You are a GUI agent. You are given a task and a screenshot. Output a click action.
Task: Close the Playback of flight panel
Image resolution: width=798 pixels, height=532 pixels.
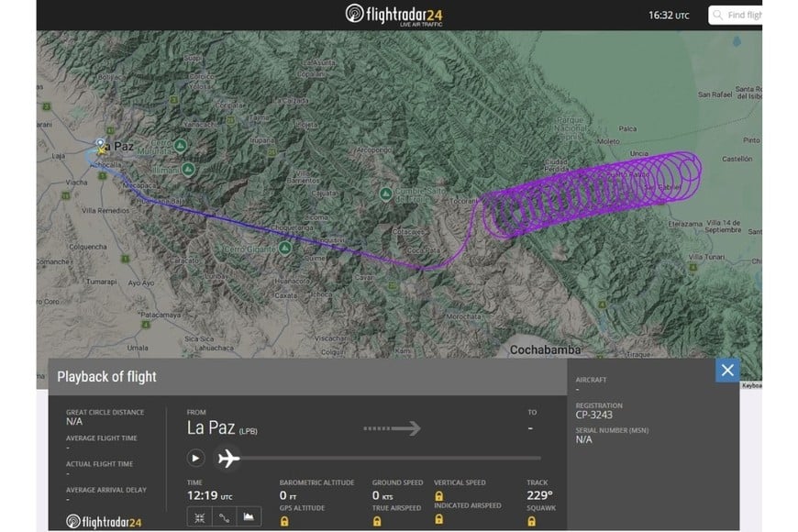[x=727, y=370]
